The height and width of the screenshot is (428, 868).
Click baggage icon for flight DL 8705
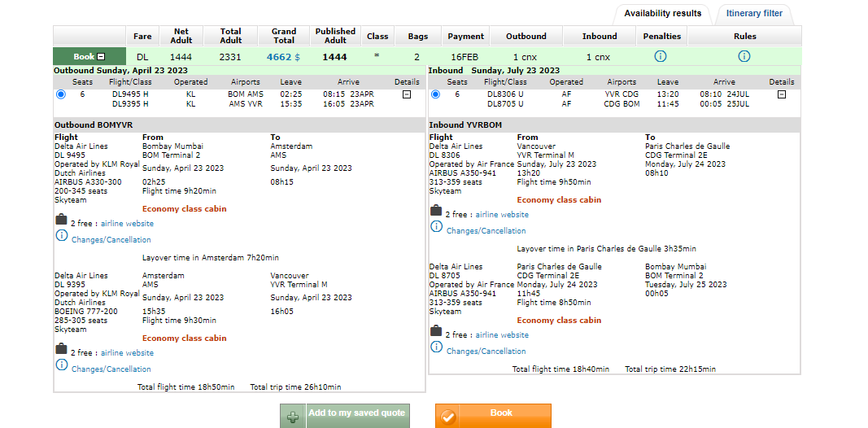point(436,331)
